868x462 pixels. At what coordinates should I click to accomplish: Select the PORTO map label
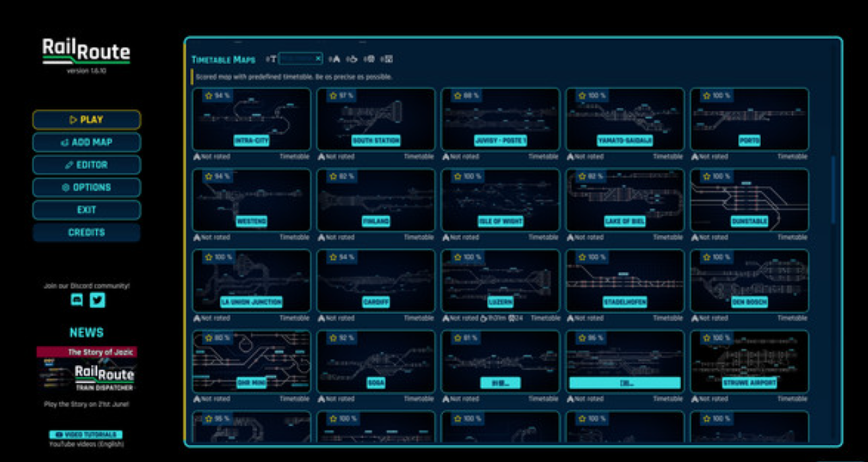(x=749, y=141)
